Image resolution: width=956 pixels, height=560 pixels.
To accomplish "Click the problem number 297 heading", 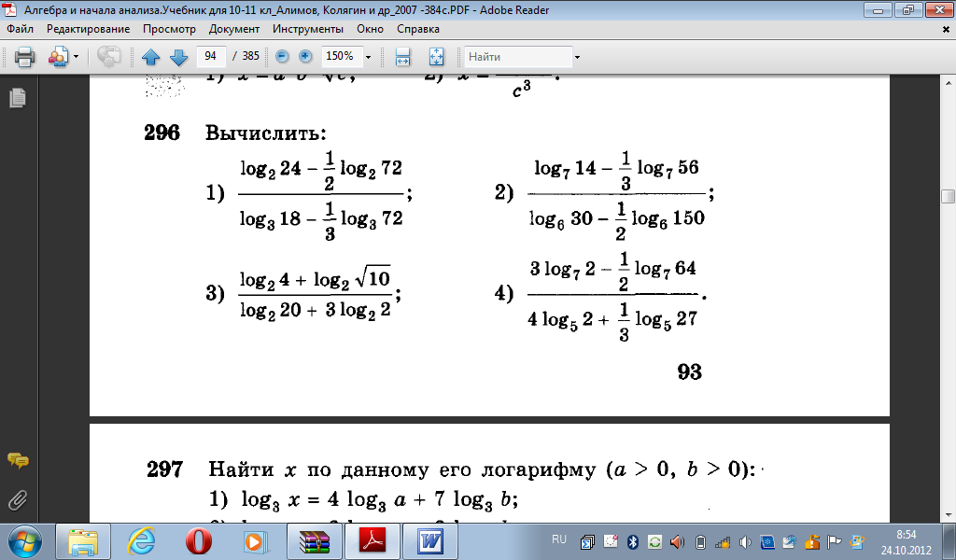I will click(x=164, y=469).
